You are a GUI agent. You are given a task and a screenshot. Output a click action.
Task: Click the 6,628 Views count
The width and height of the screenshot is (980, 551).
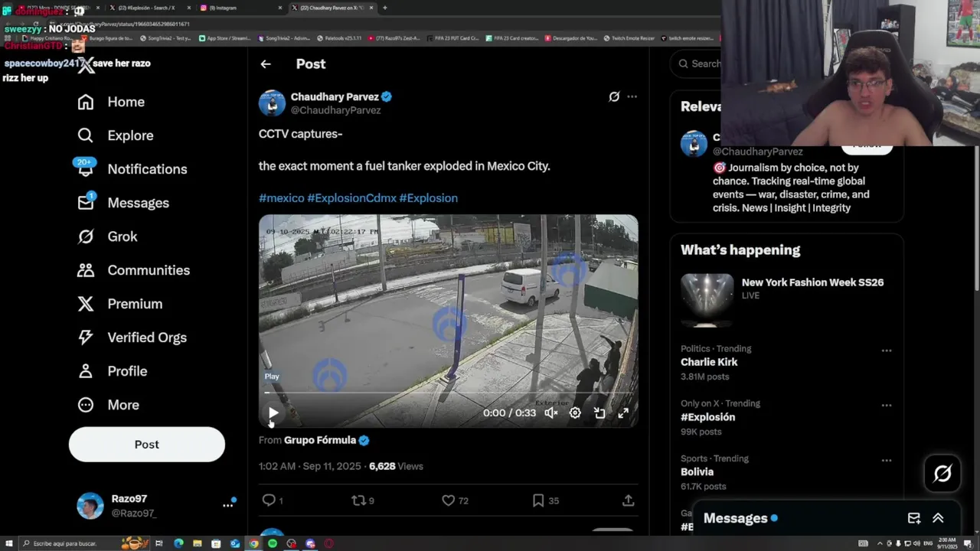click(x=396, y=466)
